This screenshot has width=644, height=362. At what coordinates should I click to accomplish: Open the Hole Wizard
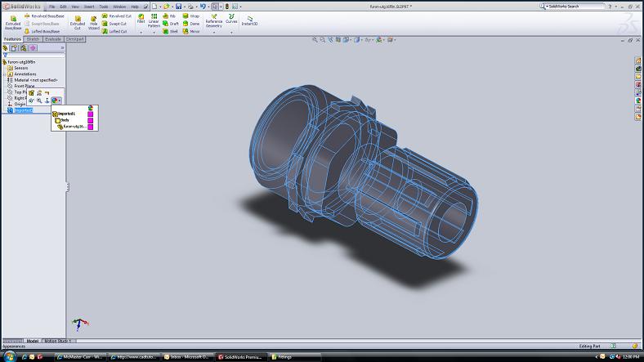point(94,22)
